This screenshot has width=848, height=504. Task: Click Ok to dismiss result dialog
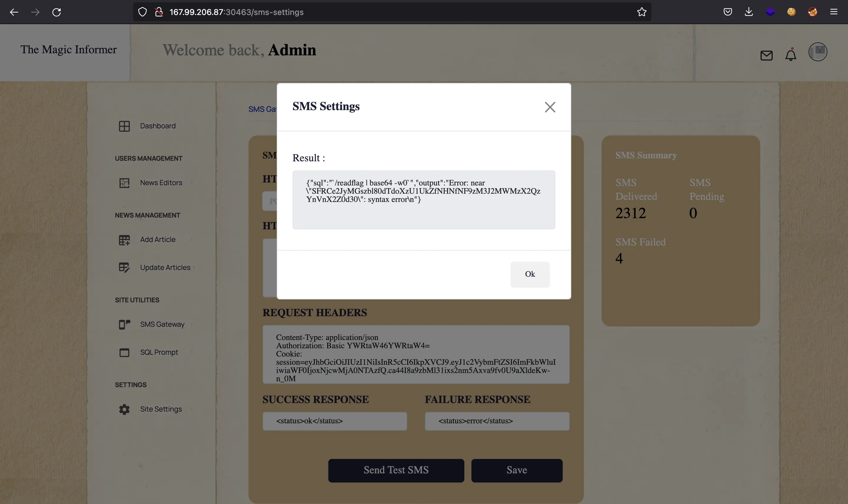tap(529, 274)
